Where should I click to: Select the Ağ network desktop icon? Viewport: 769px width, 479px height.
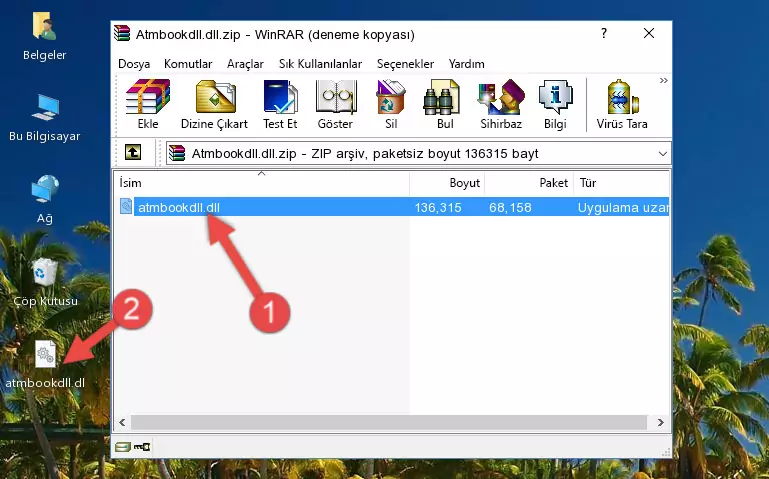pos(45,199)
